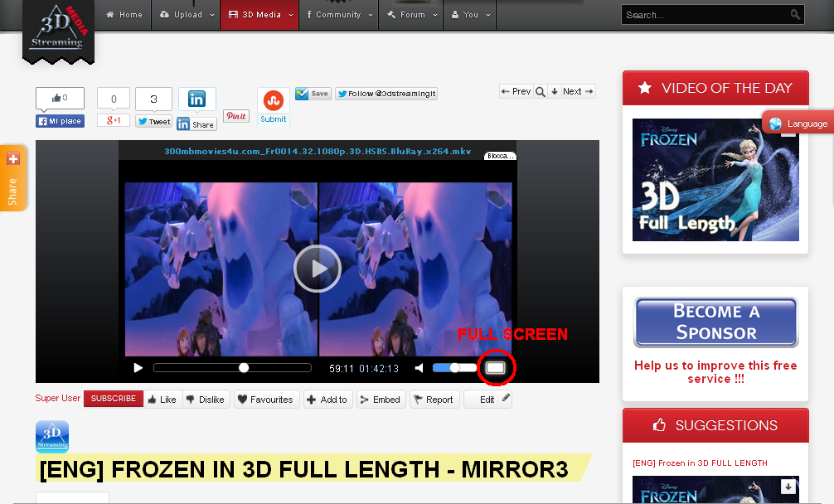Screen dimensions: 834x504
Task: Adjust the volume slider
Action: 455,368
